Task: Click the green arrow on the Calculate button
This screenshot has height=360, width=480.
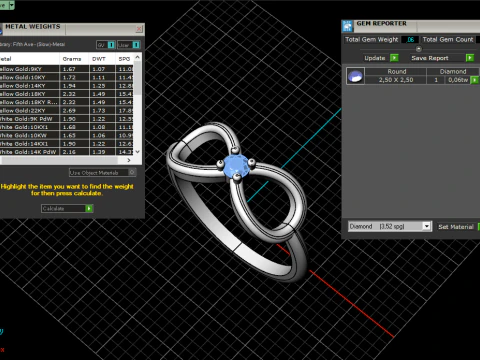Action: (x=89, y=208)
